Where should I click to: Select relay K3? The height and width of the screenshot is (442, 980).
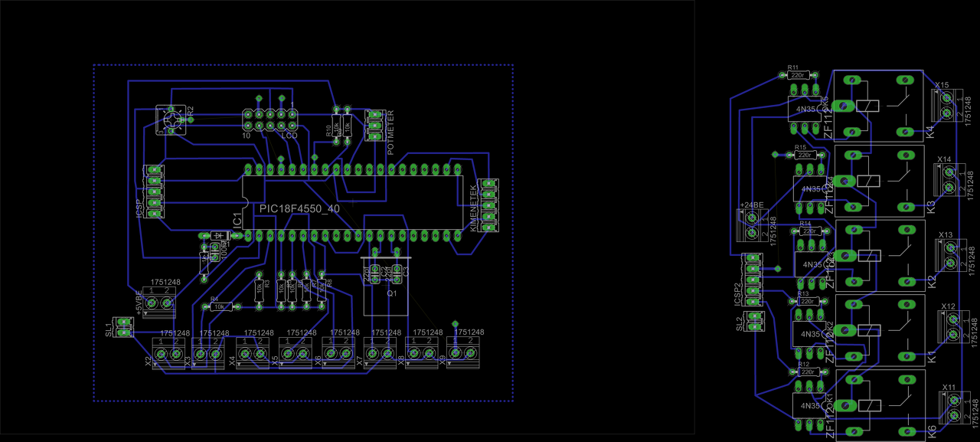point(878,181)
